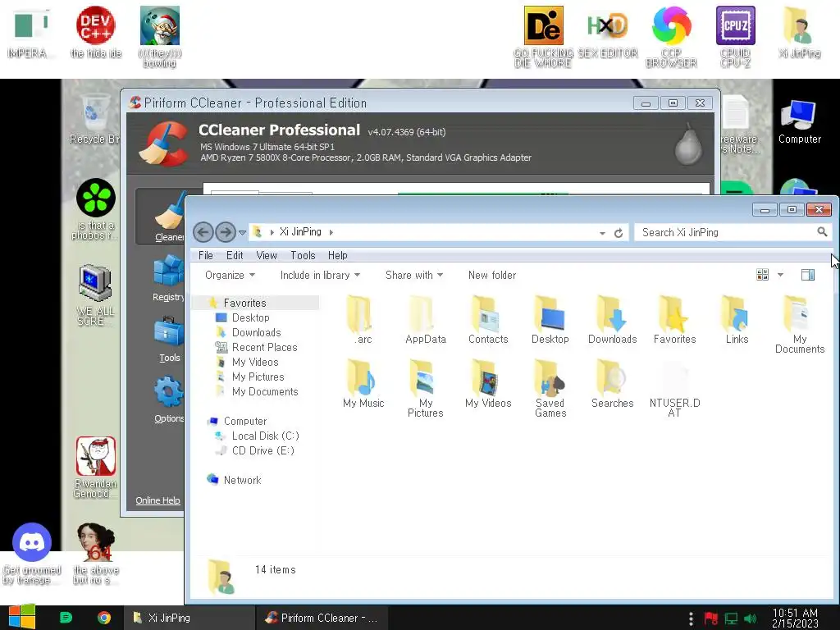Select Favorites in the navigation pane
840x630 pixels.
point(244,303)
